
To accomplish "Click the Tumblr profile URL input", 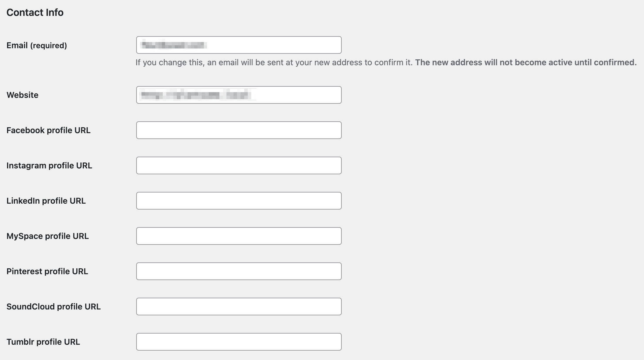I will (x=239, y=342).
